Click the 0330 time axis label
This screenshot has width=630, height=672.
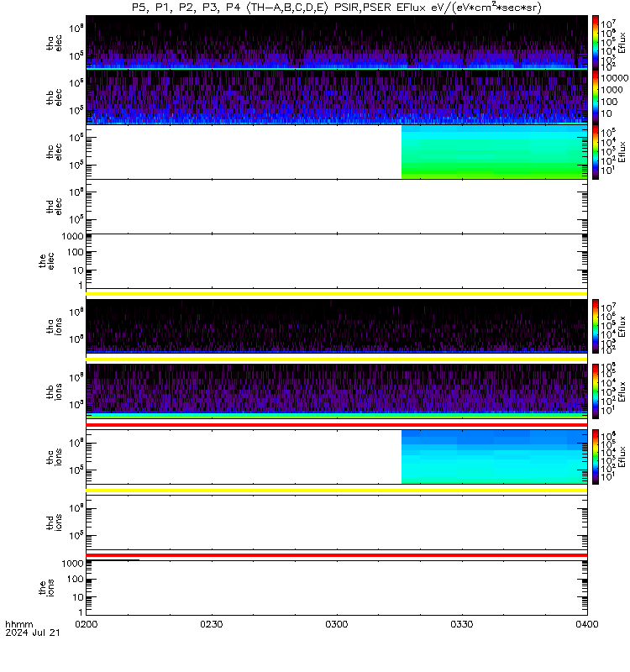click(x=461, y=624)
